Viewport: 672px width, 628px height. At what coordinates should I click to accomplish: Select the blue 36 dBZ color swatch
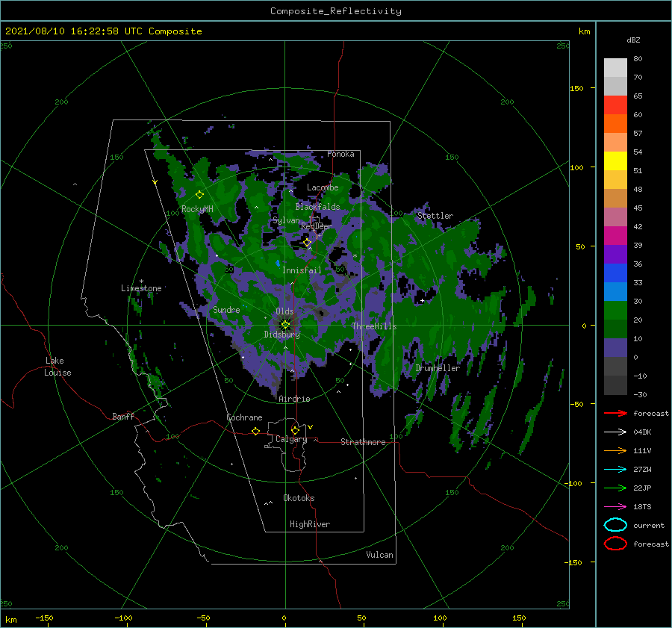[x=615, y=273]
